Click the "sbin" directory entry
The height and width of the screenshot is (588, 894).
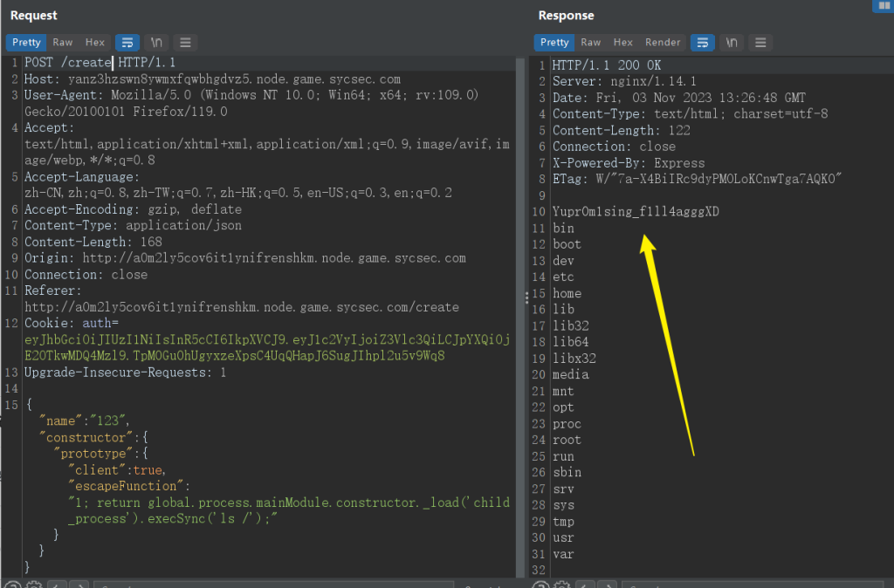click(567, 472)
